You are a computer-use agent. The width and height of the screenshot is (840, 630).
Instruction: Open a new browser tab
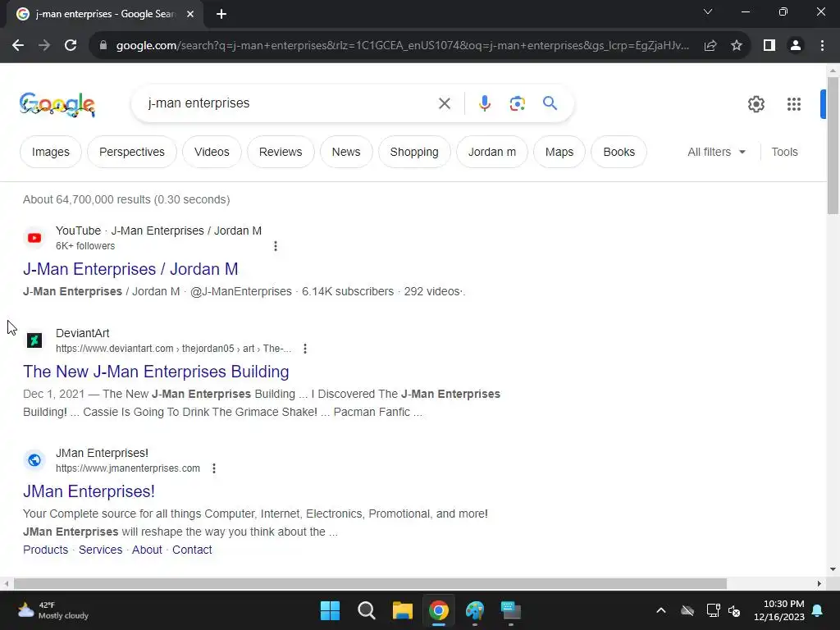pyautogui.click(x=221, y=14)
